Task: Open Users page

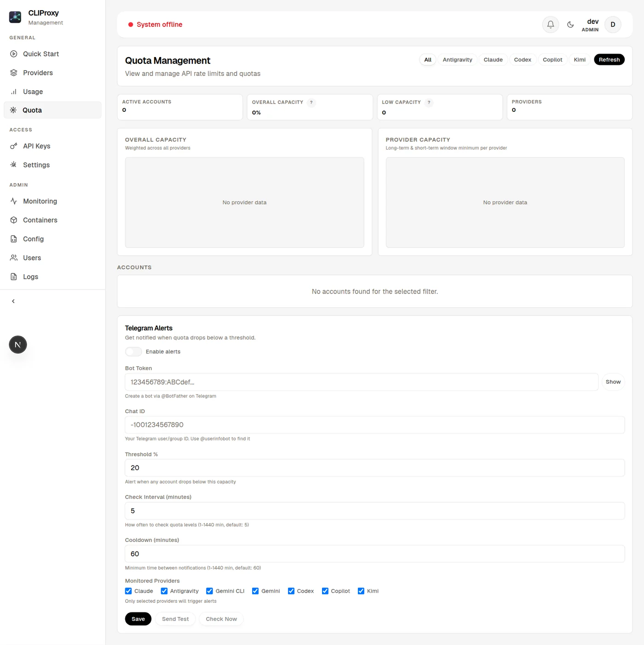Action: point(52,258)
